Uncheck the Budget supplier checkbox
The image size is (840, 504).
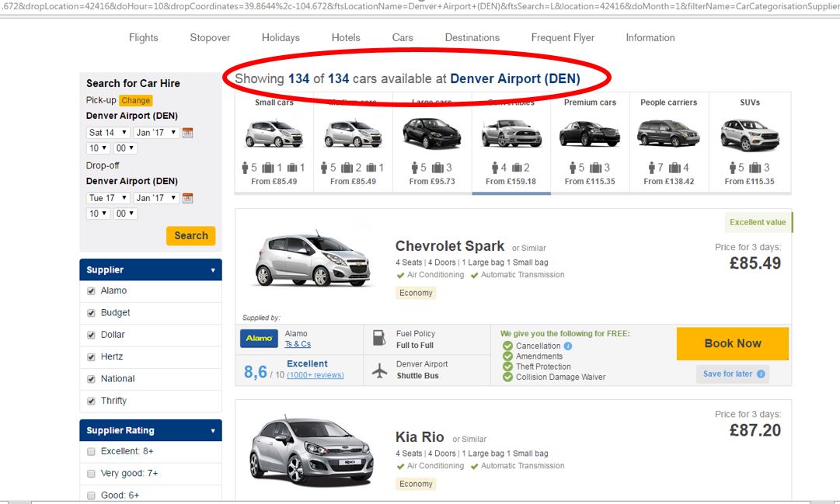coord(91,313)
